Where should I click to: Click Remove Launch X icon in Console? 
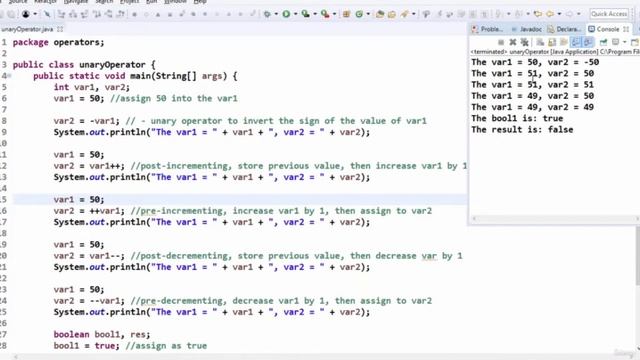tap(513, 42)
